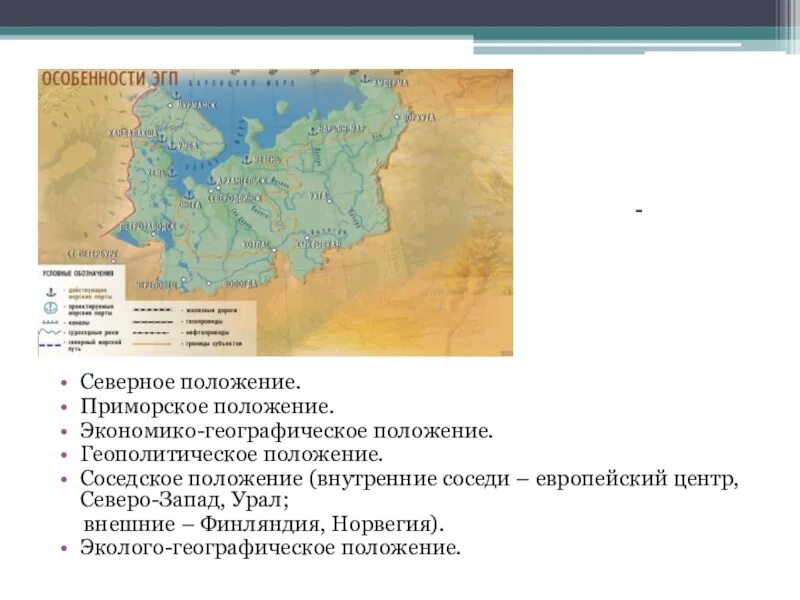
Task: Click the anchor icon beside Мурманск
Action: [x=176, y=95]
